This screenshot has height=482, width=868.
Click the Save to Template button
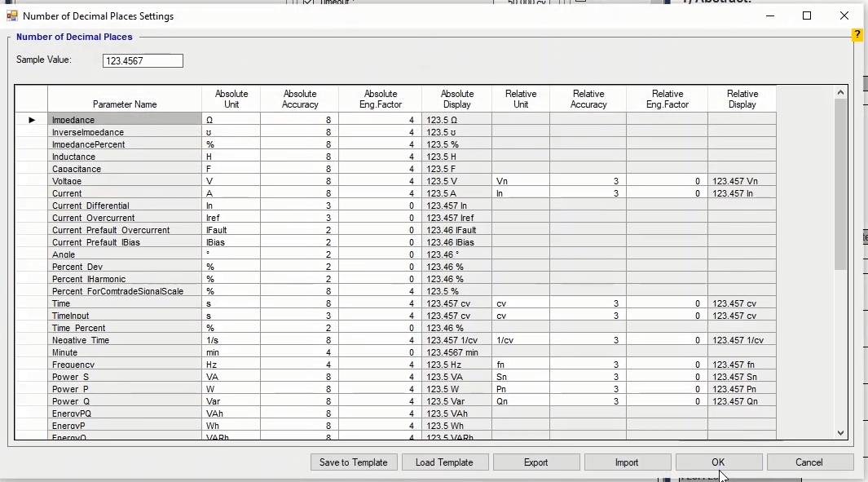pos(353,462)
